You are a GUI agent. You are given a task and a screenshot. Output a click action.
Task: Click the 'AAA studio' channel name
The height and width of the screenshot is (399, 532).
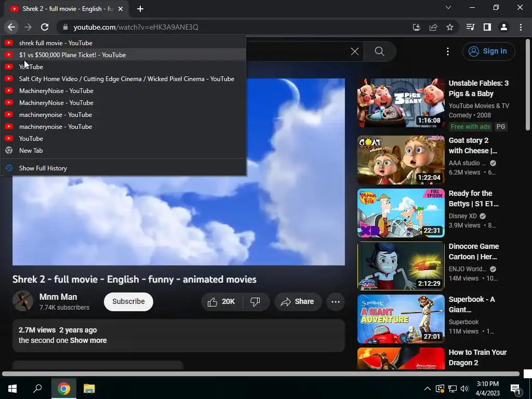[x=467, y=163]
